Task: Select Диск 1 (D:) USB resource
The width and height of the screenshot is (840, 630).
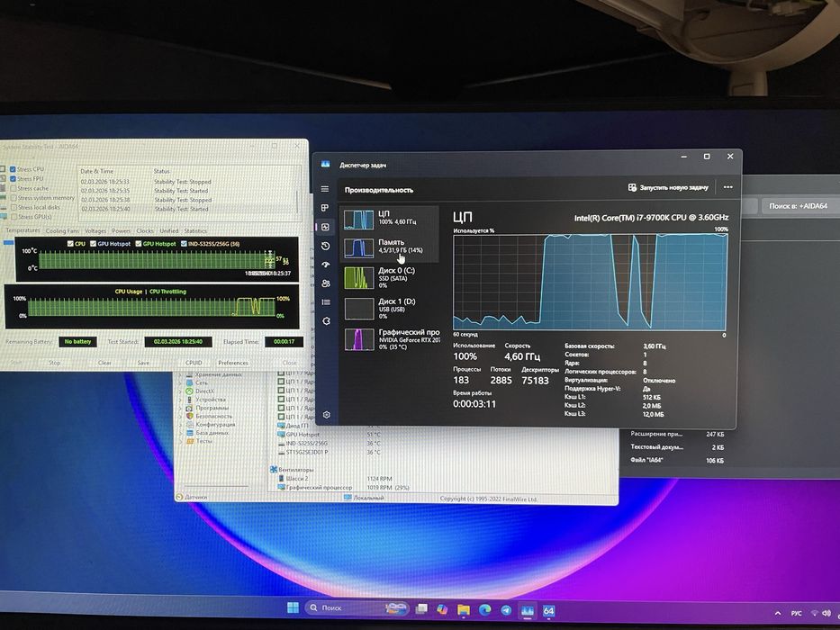Action: 390,309
